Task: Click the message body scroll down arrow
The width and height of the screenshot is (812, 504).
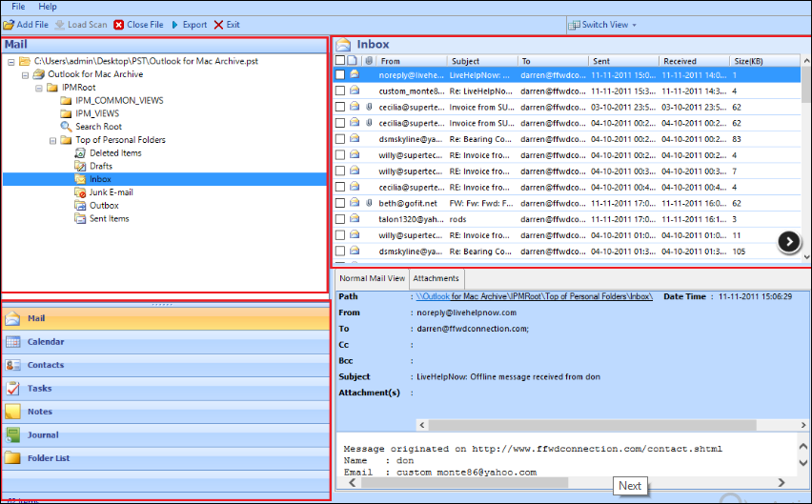Action: (803, 463)
